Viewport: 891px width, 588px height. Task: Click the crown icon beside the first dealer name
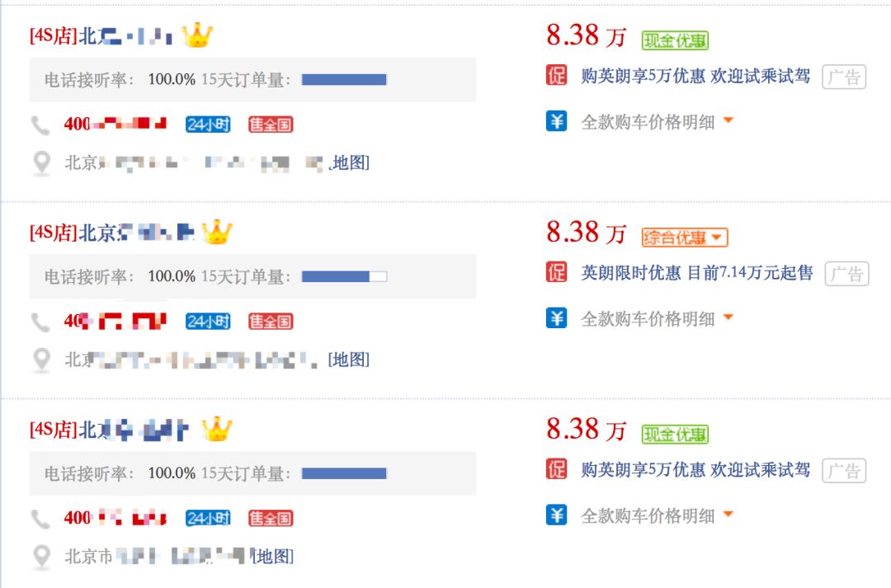coord(197,36)
